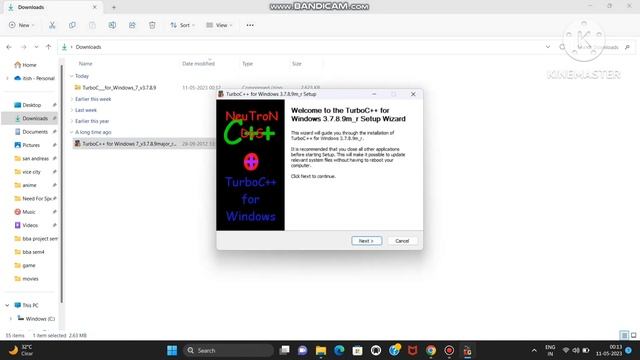Go up one folder level
Viewport: 640px width, 360px height.
[49, 47]
